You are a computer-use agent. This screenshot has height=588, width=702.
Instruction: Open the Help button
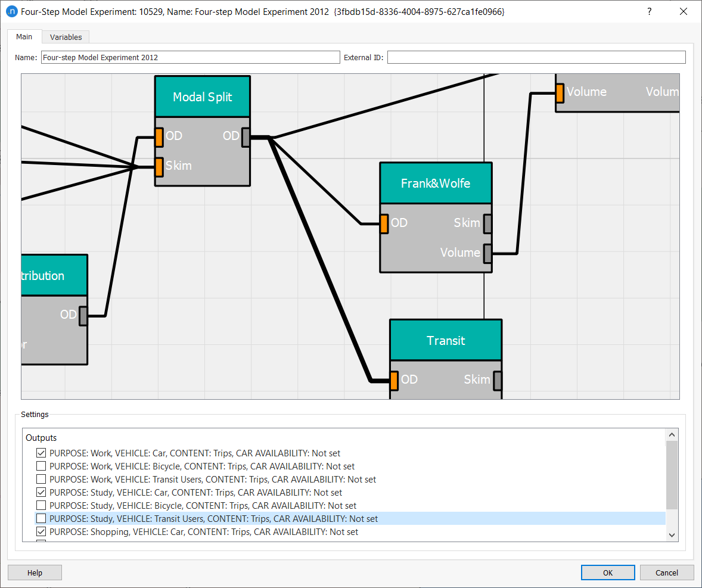[x=35, y=573]
